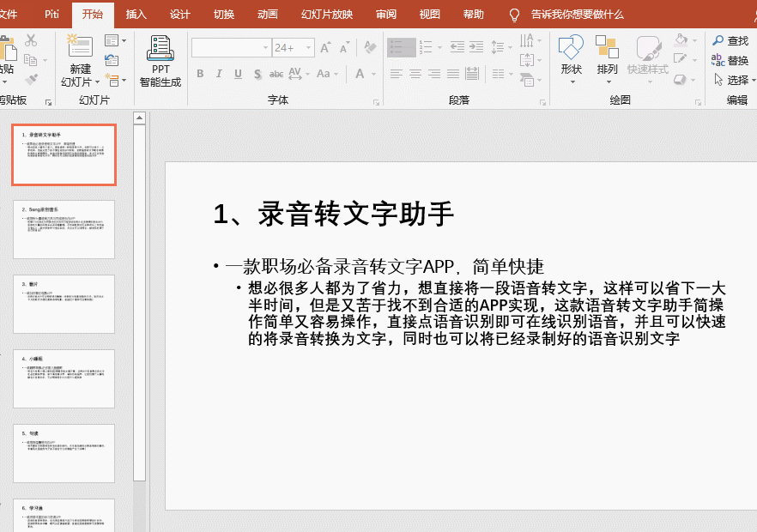Click the distributed alignment icon

coord(472,74)
